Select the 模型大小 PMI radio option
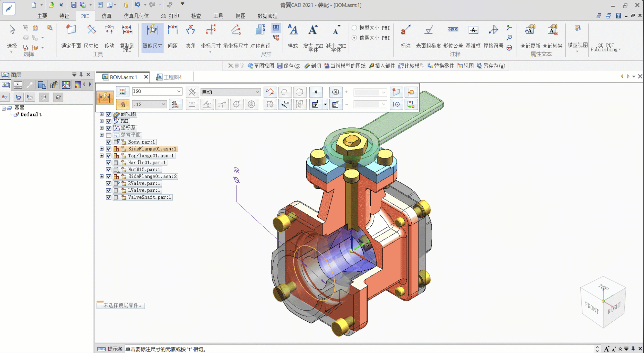Viewport: 644px width, 353px height. click(x=354, y=28)
